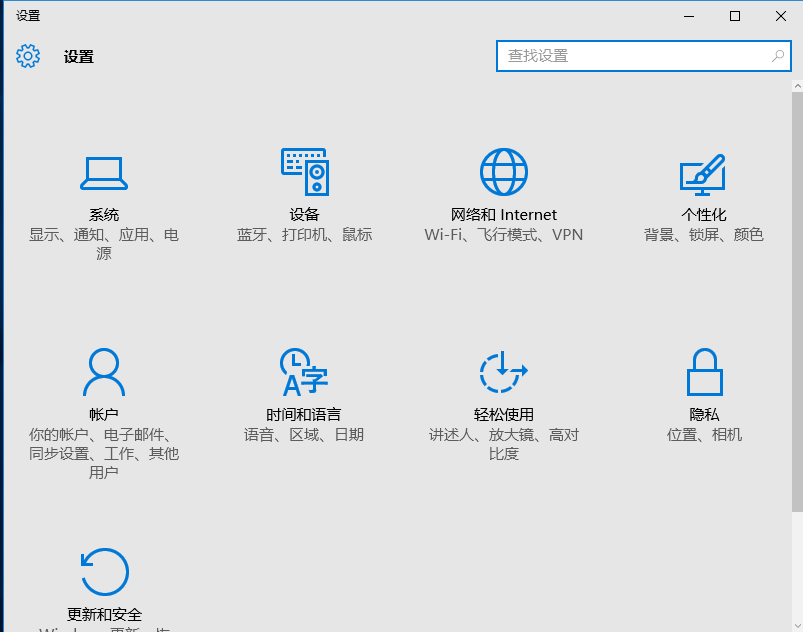Click the 设置 label in the title bar
This screenshot has height=632, width=803.
point(26,15)
